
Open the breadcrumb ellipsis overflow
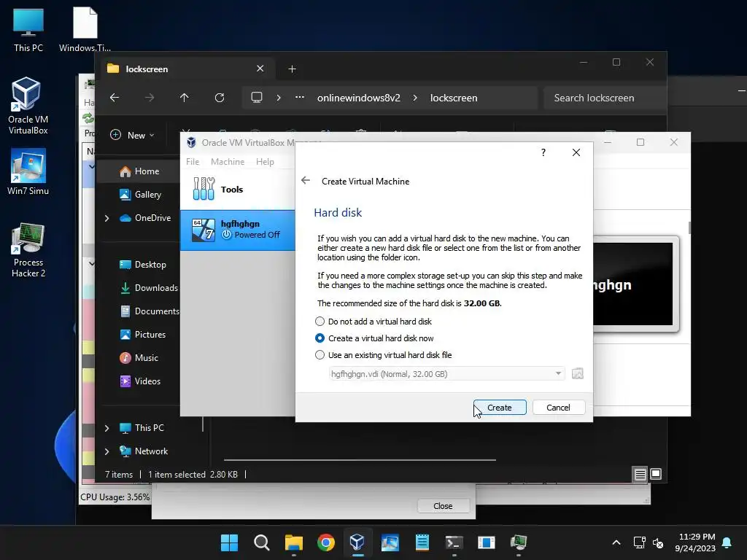tap(300, 98)
